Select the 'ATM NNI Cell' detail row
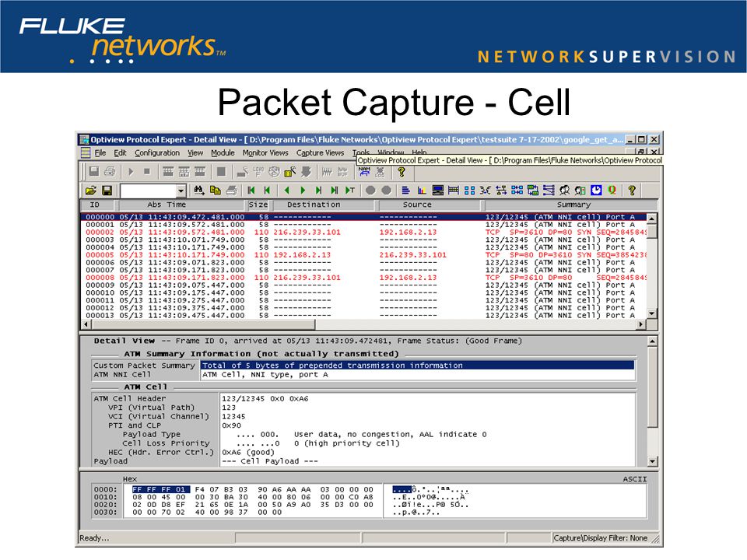The width and height of the screenshot is (747, 560). pyautogui.click(x=363, y=375)
